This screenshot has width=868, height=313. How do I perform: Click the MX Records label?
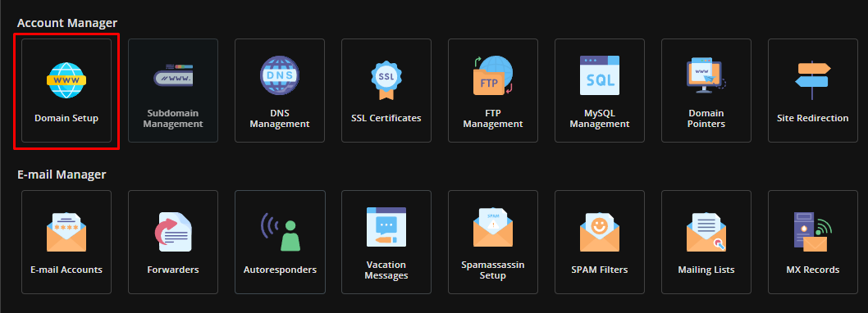click(813, 270)
